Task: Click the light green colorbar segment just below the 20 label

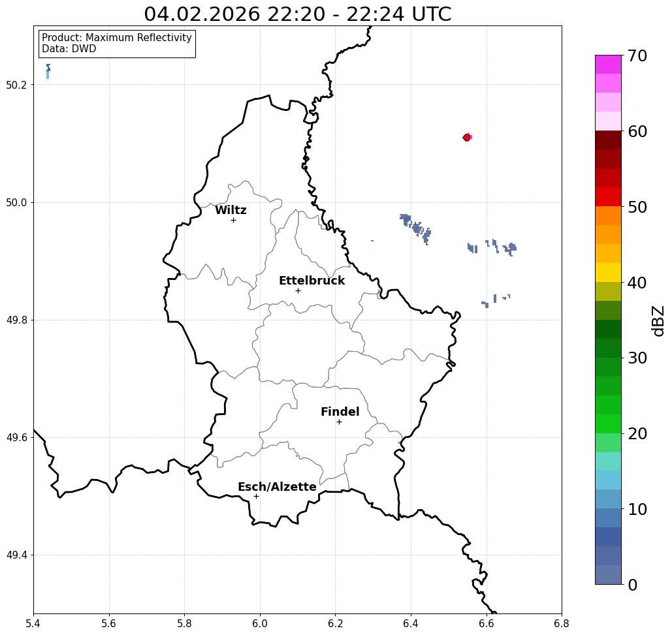Action: tap(608, 442)
